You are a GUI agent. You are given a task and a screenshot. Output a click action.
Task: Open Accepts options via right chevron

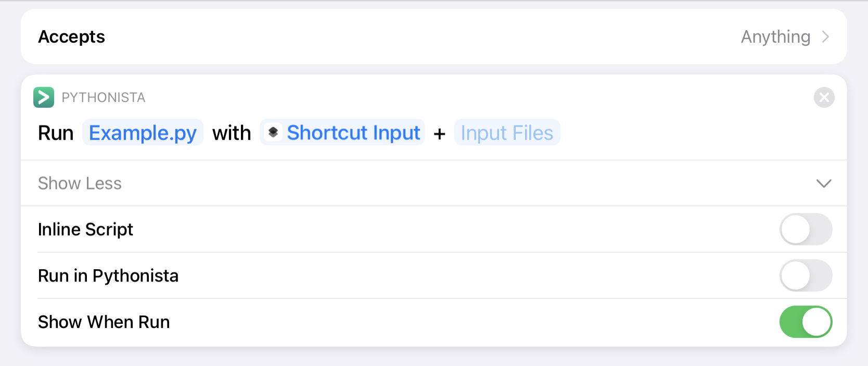tap(825, 37)
